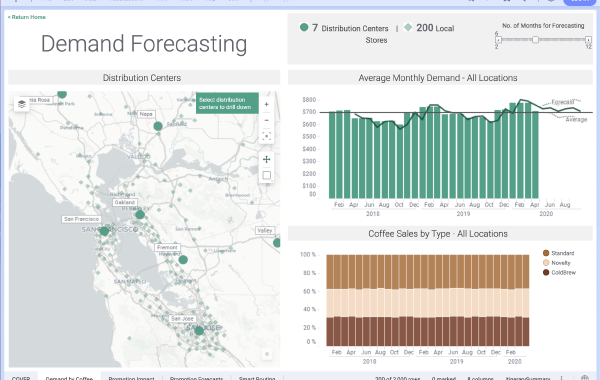Click Average Monthly Demand chart title
Screen dimensions: 600x380
(x=438, y=78)
